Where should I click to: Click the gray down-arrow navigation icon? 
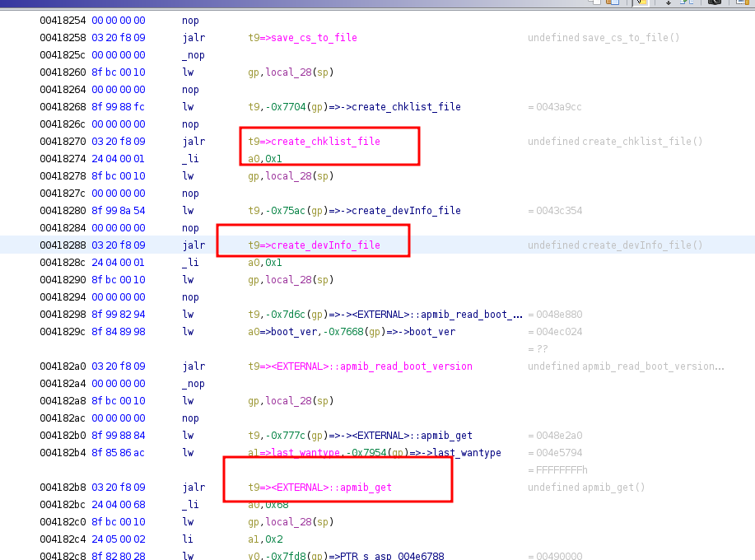point(668,4)
